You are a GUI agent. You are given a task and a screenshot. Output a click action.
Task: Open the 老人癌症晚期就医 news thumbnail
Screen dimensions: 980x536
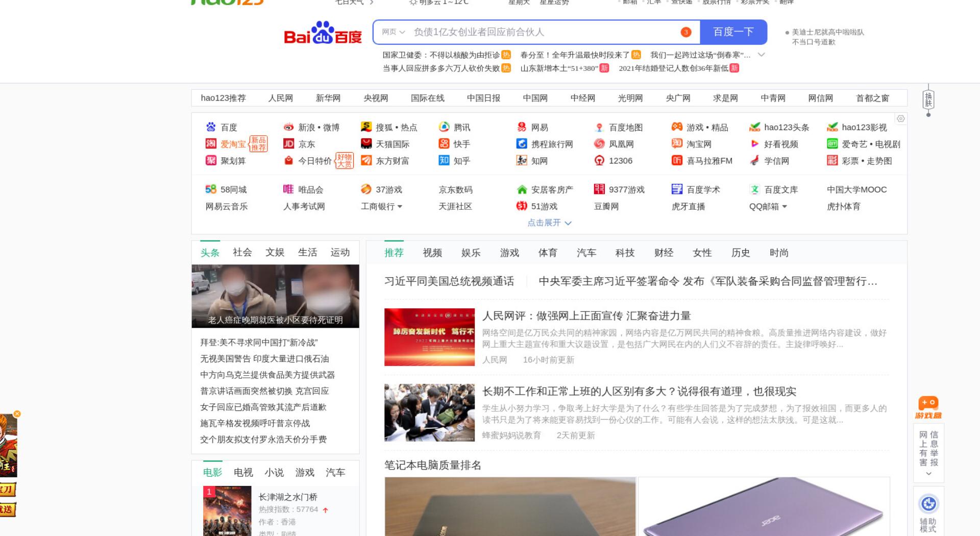tap(276, 296)
